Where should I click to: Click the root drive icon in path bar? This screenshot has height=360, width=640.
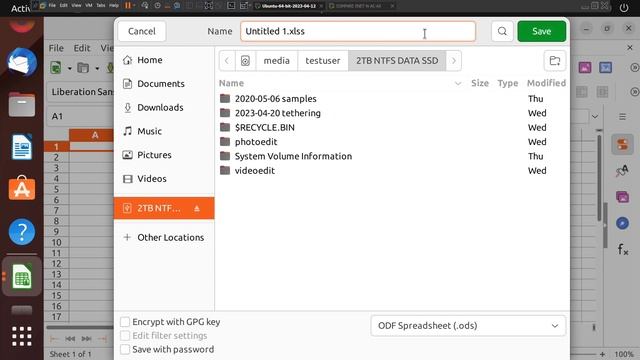point(245,61)
